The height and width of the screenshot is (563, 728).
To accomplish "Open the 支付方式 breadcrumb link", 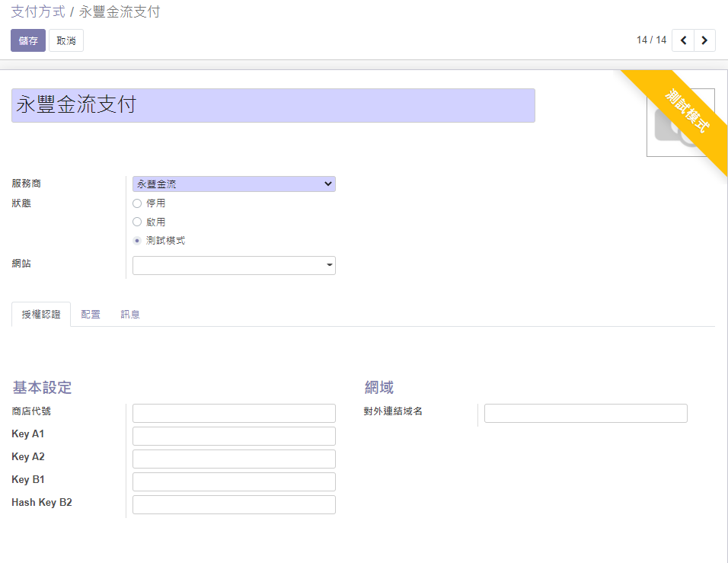I will click(38, 11).
